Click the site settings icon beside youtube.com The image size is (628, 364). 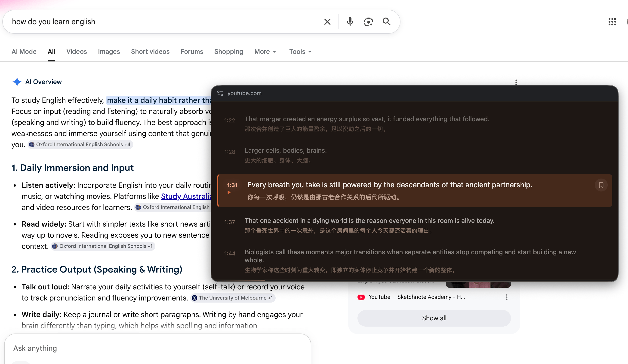coord(220,93)
